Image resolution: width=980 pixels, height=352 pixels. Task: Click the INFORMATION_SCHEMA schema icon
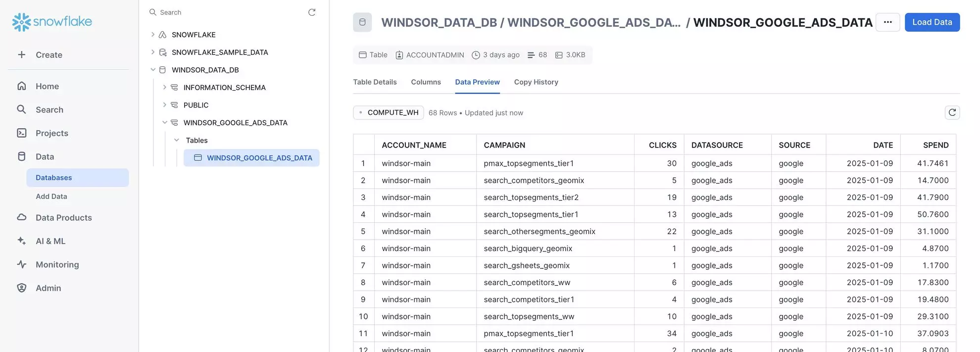click(174, 88)
